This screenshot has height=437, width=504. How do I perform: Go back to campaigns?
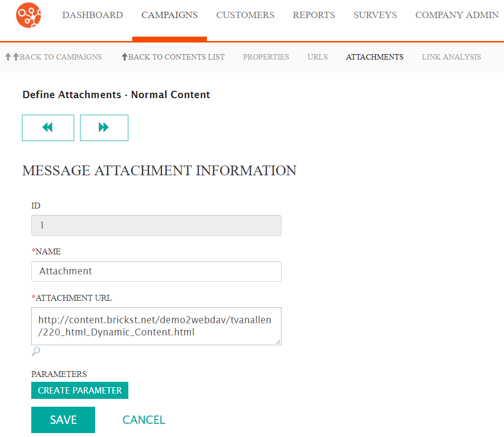coord(53,57)
